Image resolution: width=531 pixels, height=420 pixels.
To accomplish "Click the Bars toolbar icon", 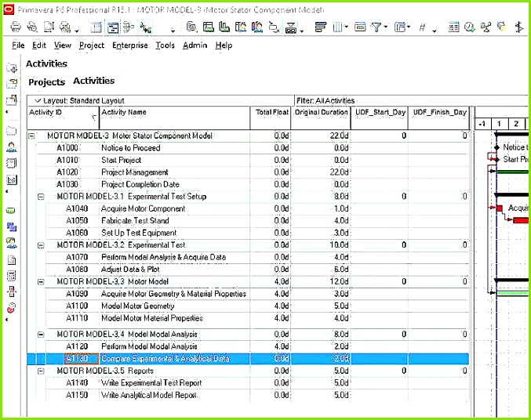I will coord(320,27).
